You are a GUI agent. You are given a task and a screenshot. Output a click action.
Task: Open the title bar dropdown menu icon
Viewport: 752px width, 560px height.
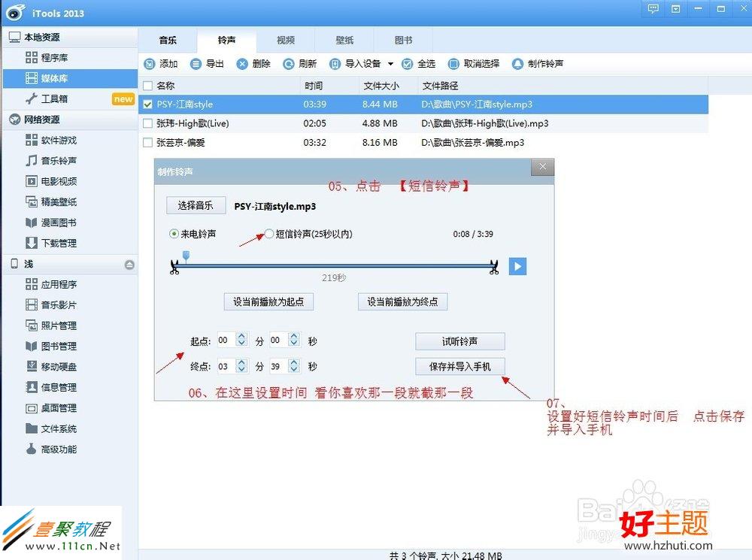point(676,8)
